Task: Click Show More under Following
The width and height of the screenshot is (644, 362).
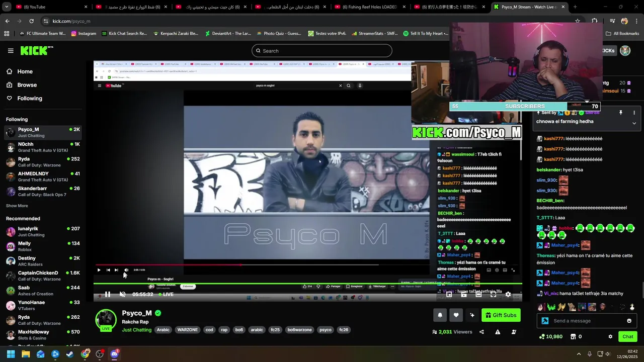Action: click(x=17, y=206)
